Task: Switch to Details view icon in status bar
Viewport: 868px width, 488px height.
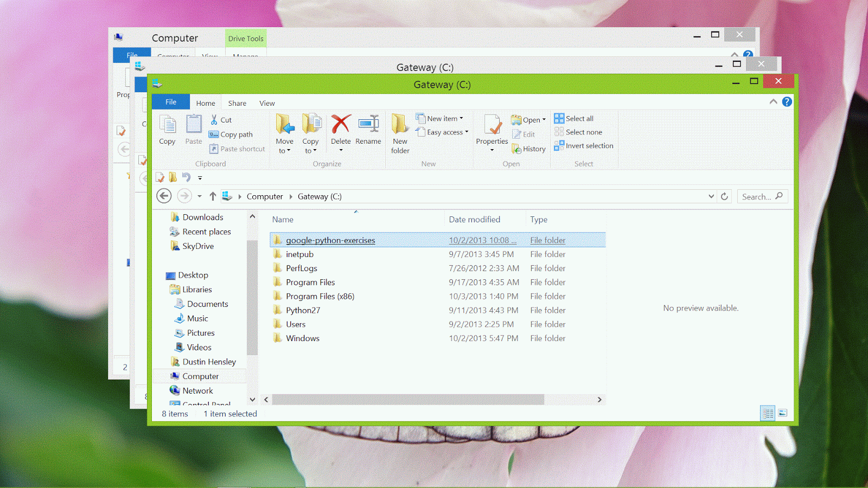Action: pyautogui.click(x=768, y=413)
